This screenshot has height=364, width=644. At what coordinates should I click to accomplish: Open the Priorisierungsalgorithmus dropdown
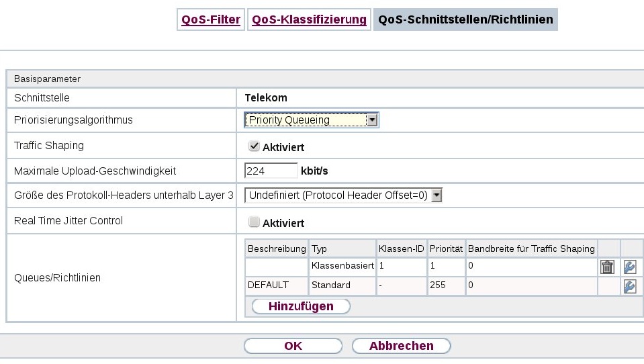[x=312, y=121]
